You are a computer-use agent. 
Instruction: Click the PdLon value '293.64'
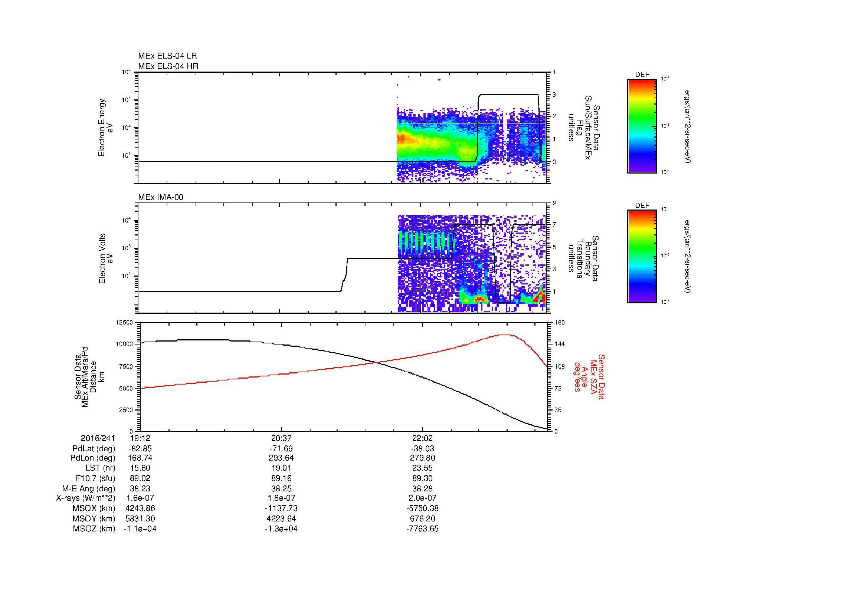[x=281, y=458]
